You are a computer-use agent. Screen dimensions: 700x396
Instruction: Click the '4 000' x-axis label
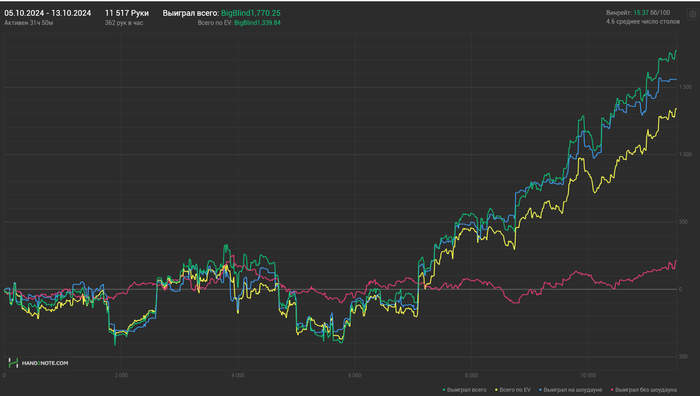(238, 375)
